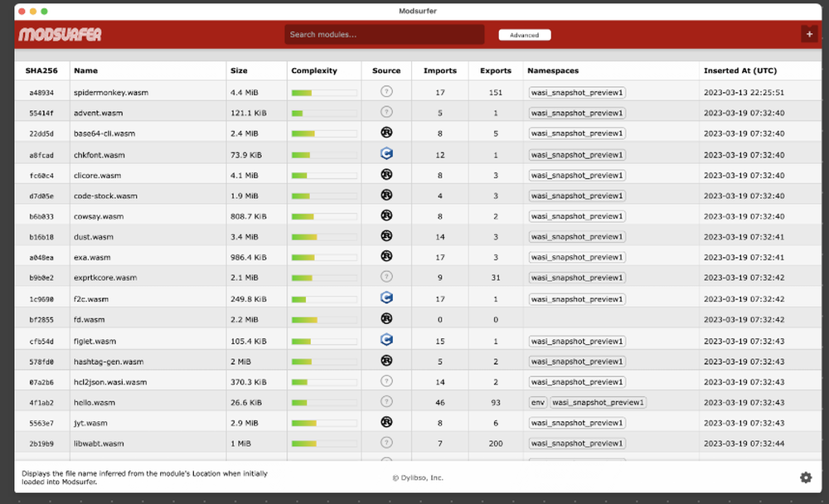Click the 26.6 KiB size of hello.wasm
This screenshot has width=829, height=504.
point(246,403)
